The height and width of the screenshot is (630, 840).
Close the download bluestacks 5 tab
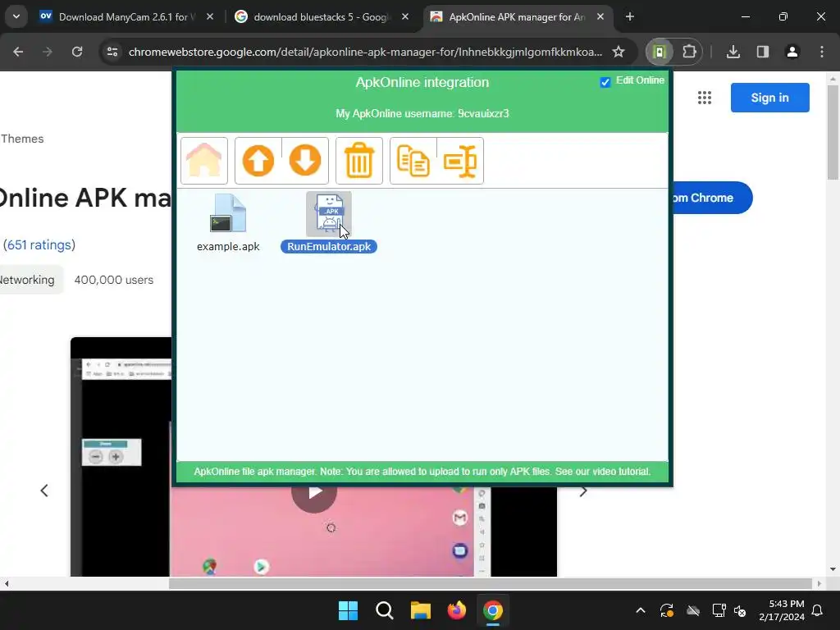405,17
